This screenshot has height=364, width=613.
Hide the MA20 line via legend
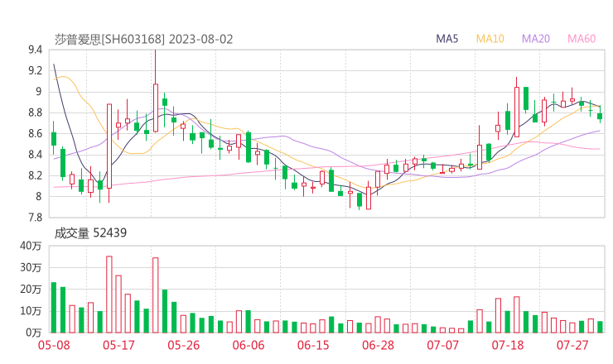pos(536,39)
